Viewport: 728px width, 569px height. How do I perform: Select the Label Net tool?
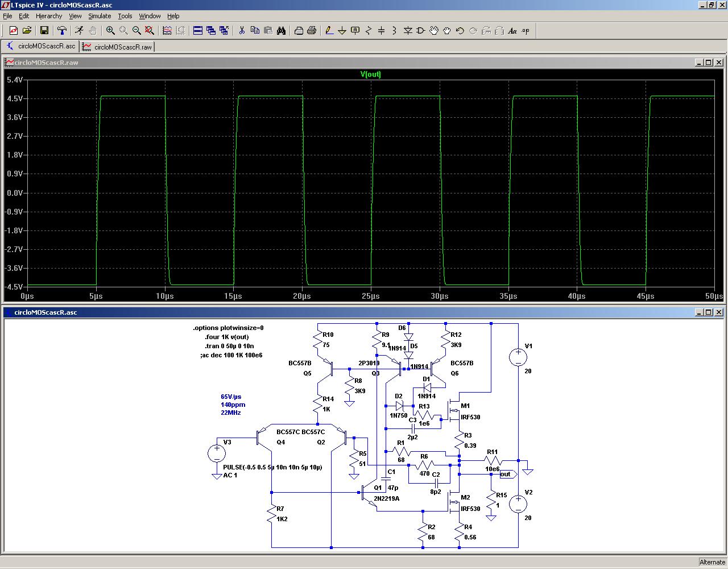tap(355, 31)
